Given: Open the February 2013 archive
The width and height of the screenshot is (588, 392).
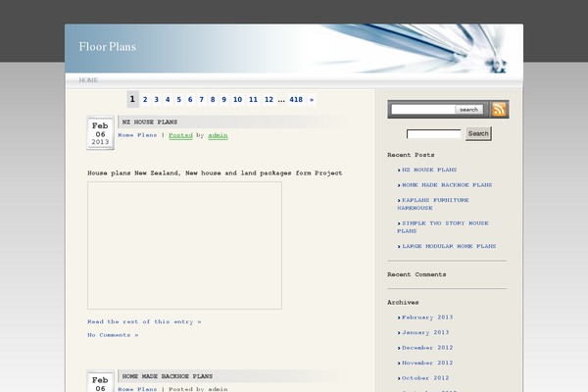Looking at the screenshot, I should (x=427, y=317).
